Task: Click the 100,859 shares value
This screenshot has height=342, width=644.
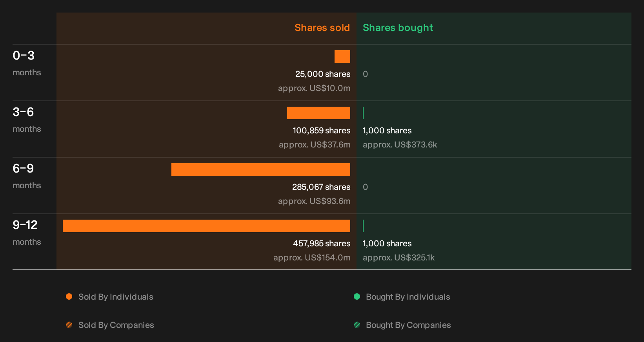Action: (322, 131)
